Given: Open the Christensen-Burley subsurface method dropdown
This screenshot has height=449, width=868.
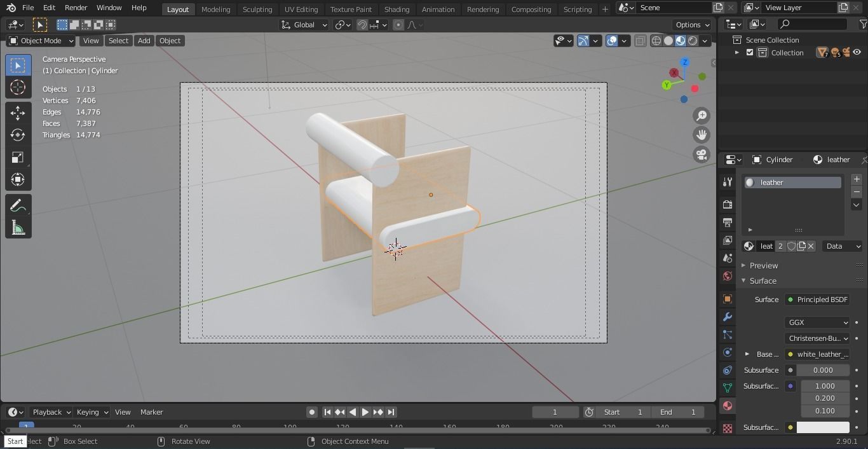Looking at the screenshot, I should (817, 338).
